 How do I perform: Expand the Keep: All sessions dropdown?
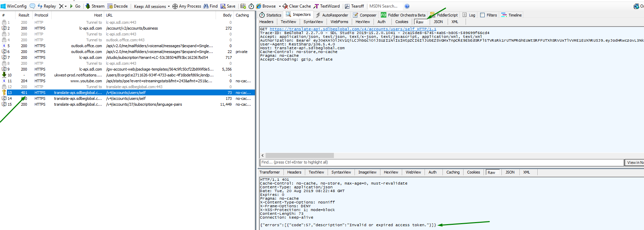(152, 6)
